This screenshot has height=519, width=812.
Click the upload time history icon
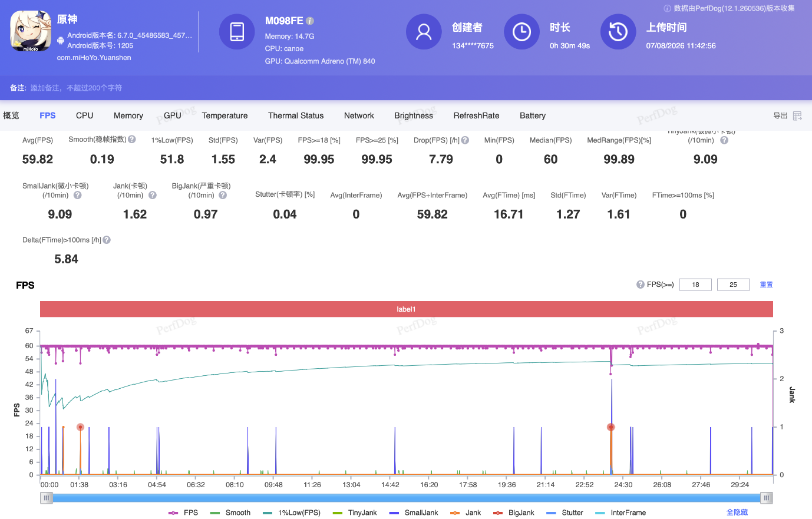click(618, 31)
